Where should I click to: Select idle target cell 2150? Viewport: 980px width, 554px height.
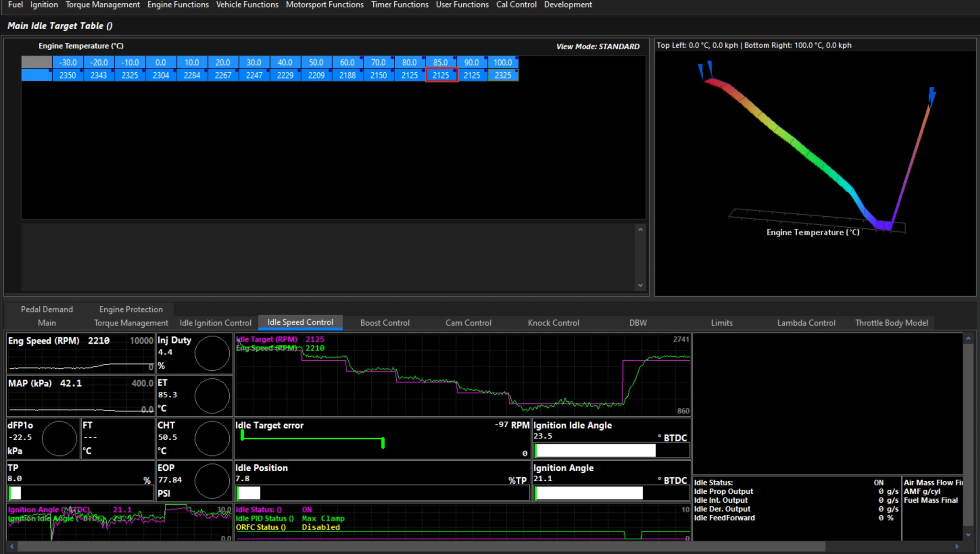pyautogui.click(x=379, y=75)
